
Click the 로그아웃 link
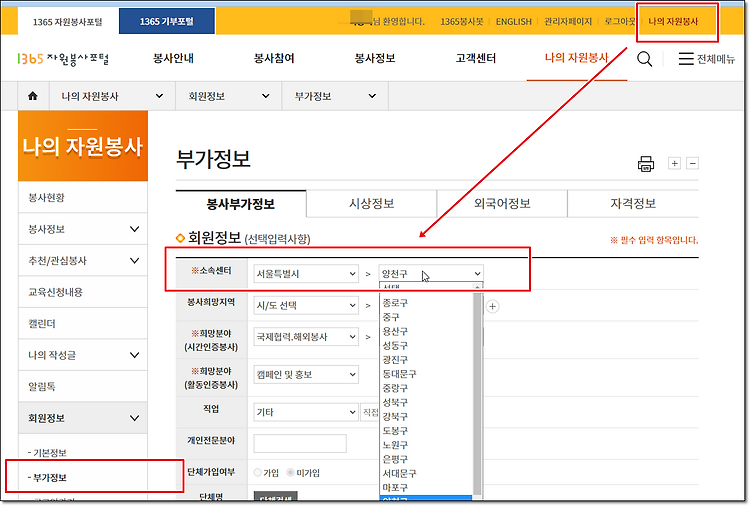pyautogui.click(x=620, y=22)
